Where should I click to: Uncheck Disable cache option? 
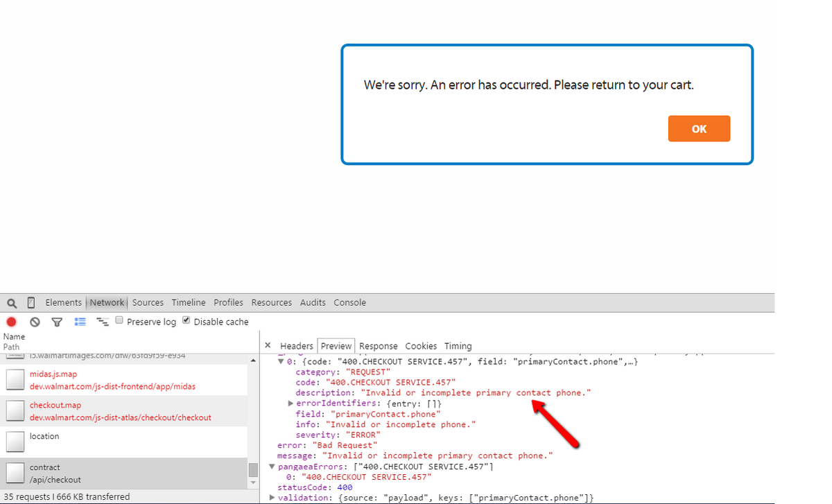pos(186,319)
